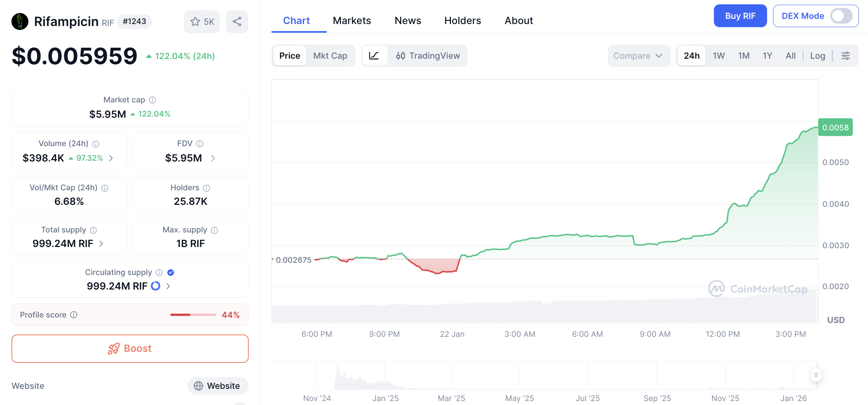Open the Holders tab
The height and width of the screenshot is (405, 868).
coord(462,20)
